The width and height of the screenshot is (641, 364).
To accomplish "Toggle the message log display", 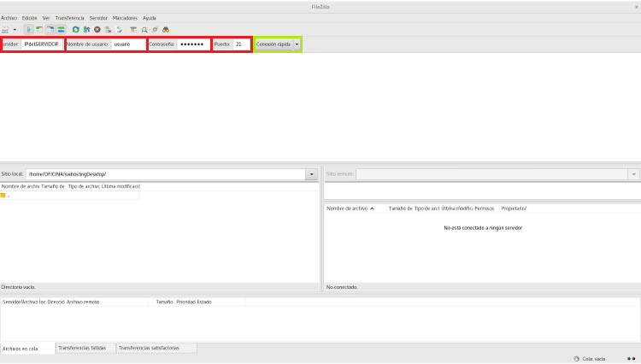I will (x=28, y=29).
